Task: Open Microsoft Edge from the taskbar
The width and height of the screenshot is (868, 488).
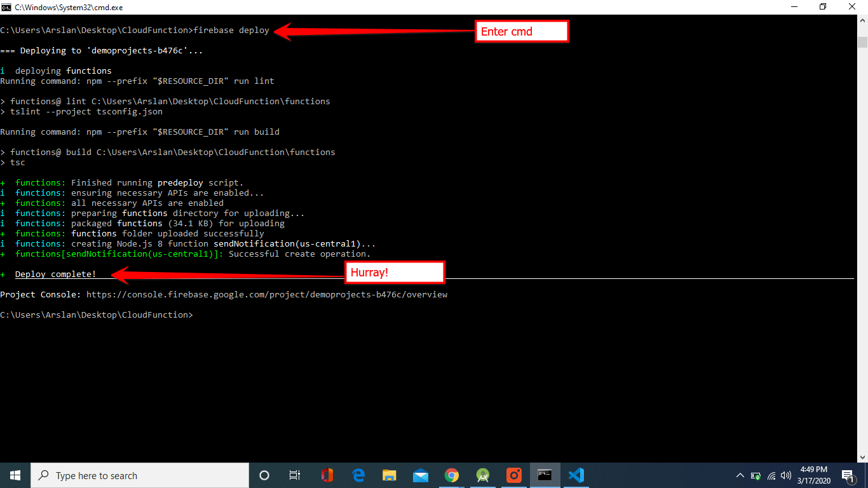Action: coord(358,475)
